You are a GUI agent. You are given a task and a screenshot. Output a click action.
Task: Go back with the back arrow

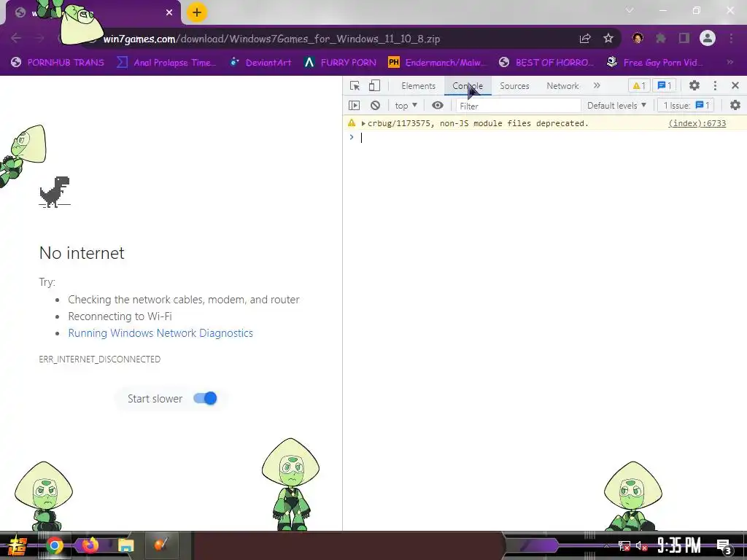tap(16, 39)
